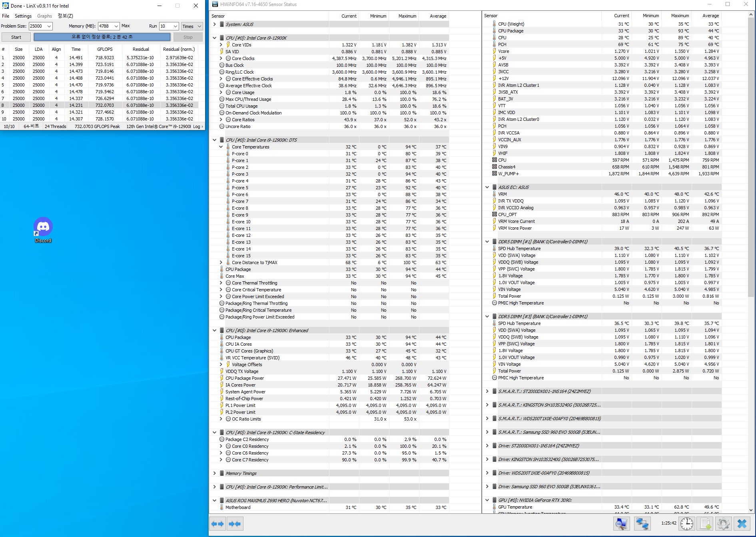Screen dimensions: 756x537
Task: Click the round icon beside Uncore Ratio
Action: 222,126
